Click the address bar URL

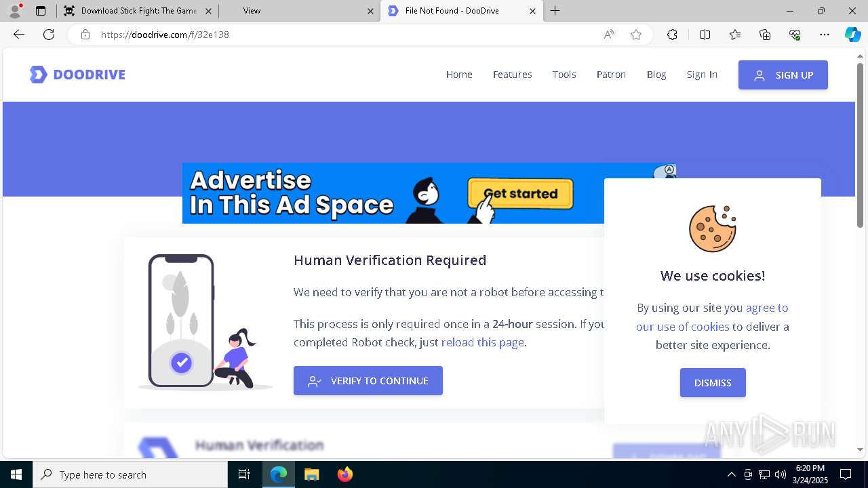pyautogui.click(x=165, y=35)
